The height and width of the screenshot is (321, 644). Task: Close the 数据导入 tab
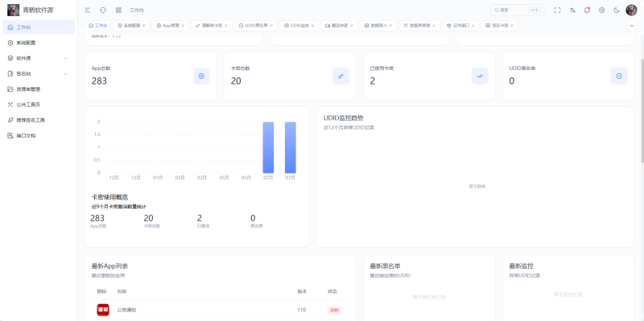tap(390, 26)
